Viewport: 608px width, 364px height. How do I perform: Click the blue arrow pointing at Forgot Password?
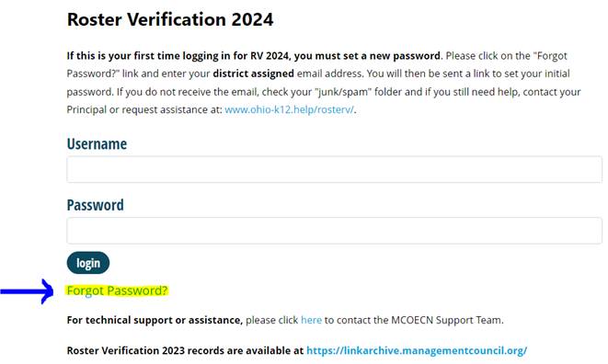point(28,291)
